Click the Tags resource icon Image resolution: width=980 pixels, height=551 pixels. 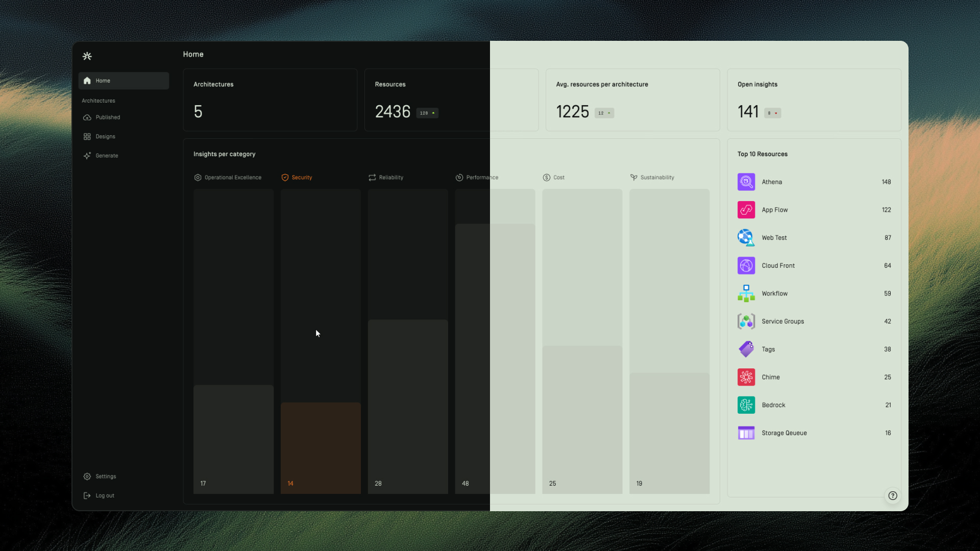(x=746, y=349)
